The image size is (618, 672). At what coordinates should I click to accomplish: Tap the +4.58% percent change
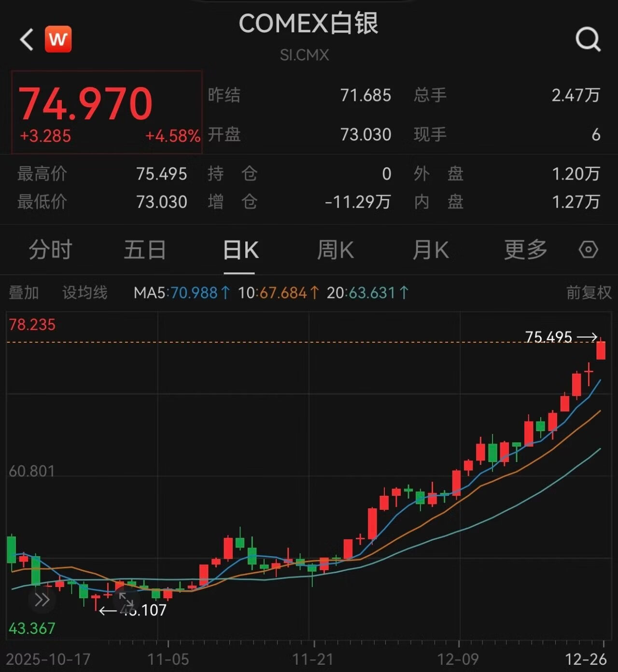173,136
